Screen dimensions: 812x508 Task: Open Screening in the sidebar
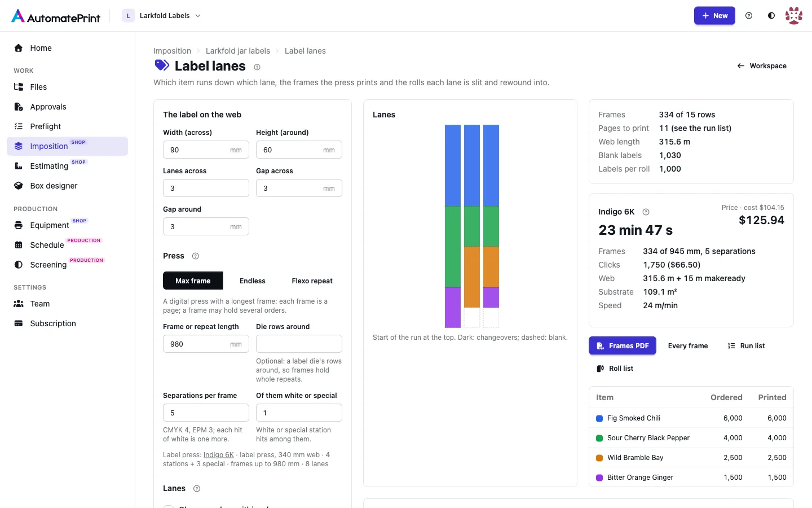coord(67,265)
